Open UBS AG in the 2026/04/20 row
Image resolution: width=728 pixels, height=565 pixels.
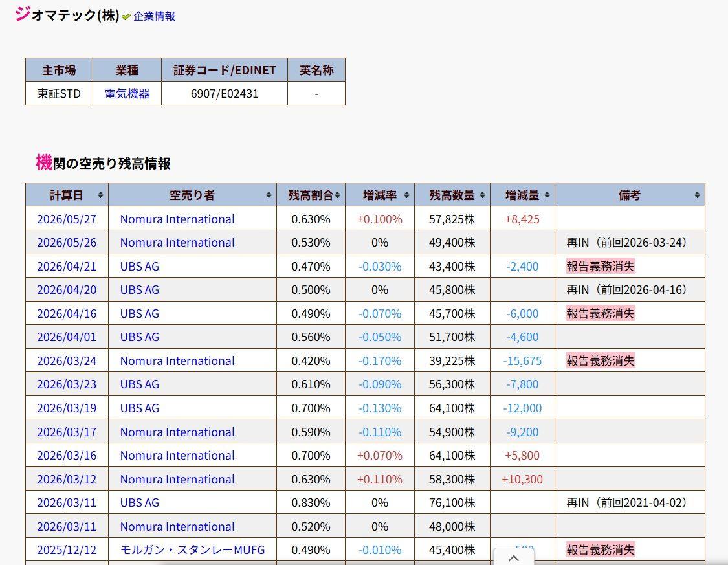(140, 290)
